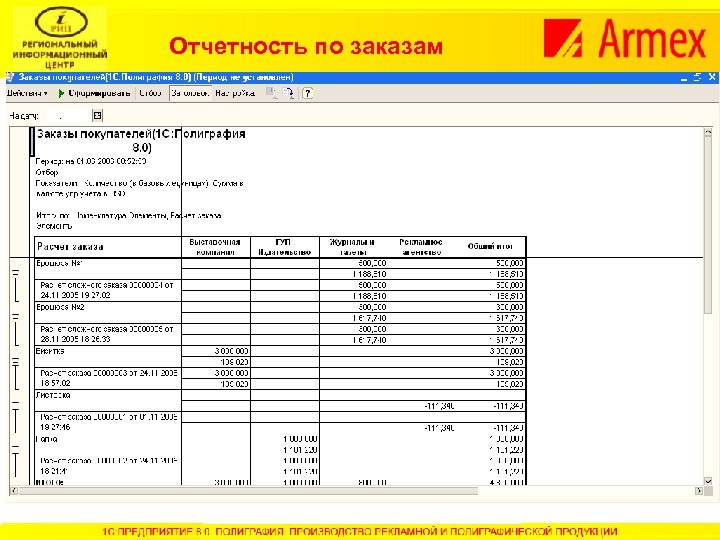
Task: Select the order row dated 28.11.2005 18:26:33
Action: pyautogui.click(x=107, y=334)
